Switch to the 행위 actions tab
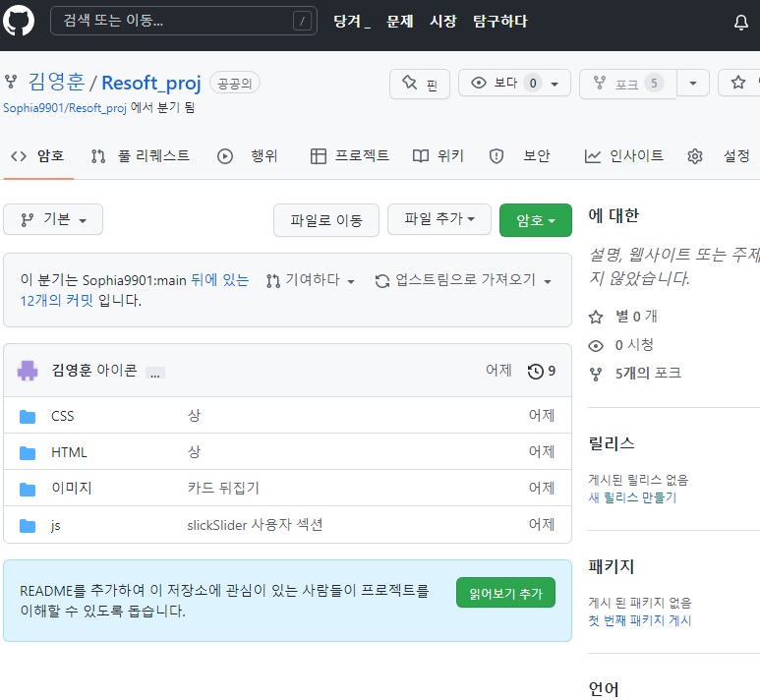The width and height of the screenshot is (760, 700). 247,156
